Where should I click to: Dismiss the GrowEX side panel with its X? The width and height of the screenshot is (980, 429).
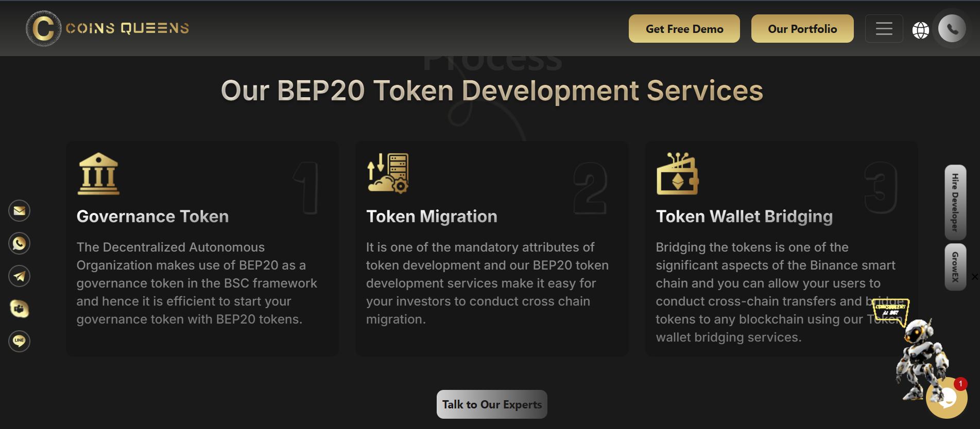[975, 276]
